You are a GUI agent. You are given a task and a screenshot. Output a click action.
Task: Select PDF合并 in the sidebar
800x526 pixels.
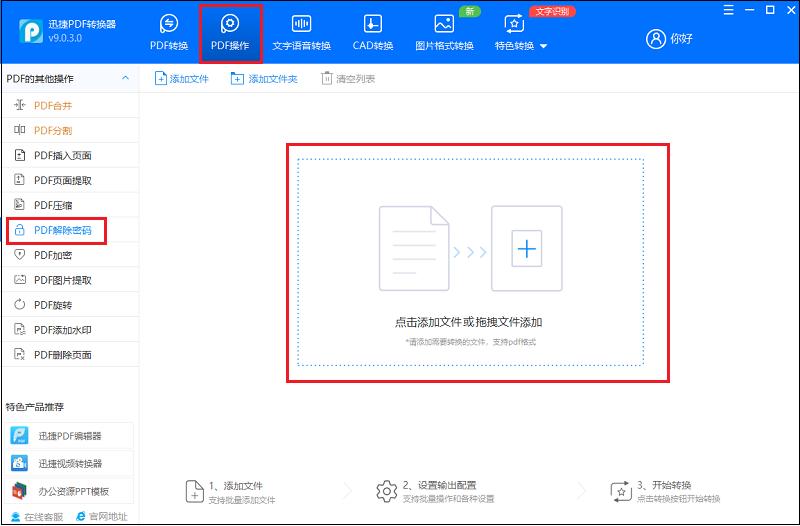[x=70, y=106]
